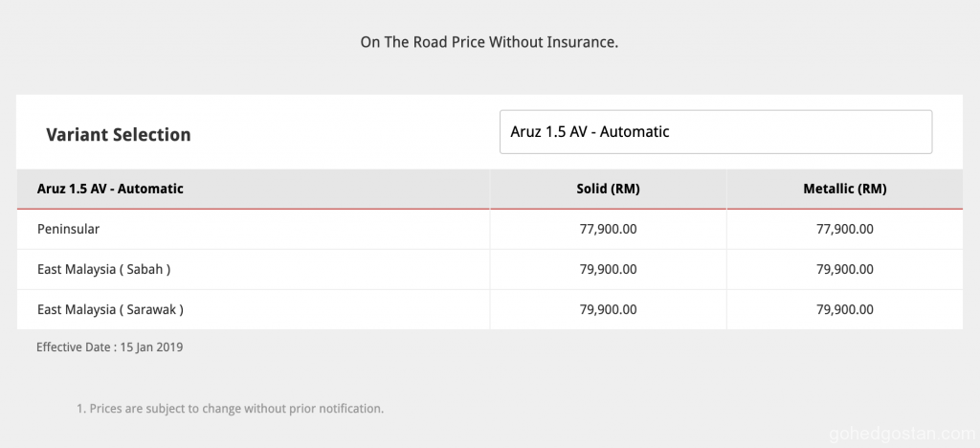Select the Peninsular row label
This screenshot has height=448, width=980.
point(68,230)
